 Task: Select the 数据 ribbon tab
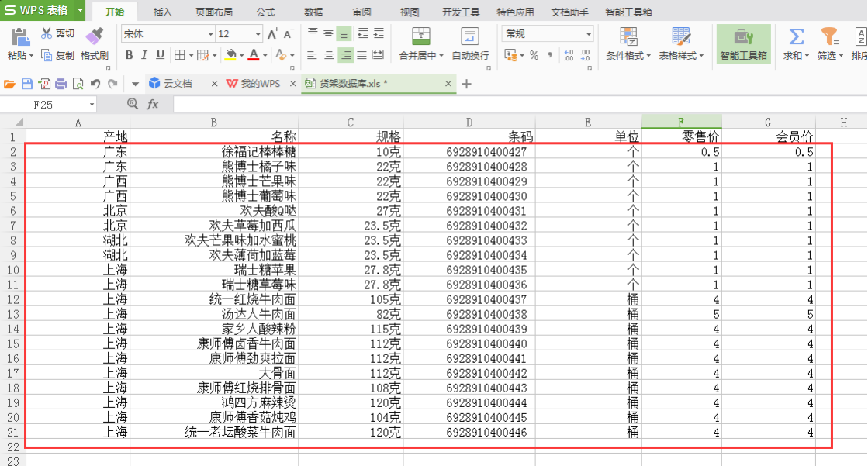coord(314,12)
